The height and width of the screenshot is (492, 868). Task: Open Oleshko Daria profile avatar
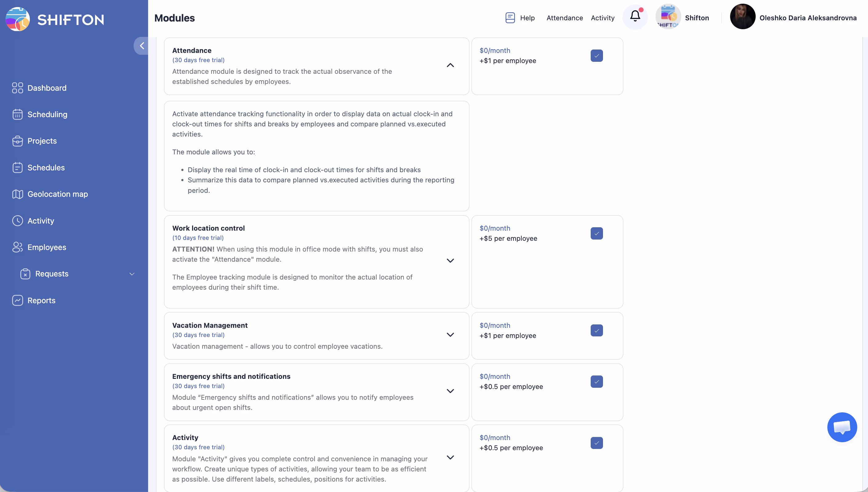(742, 17)
